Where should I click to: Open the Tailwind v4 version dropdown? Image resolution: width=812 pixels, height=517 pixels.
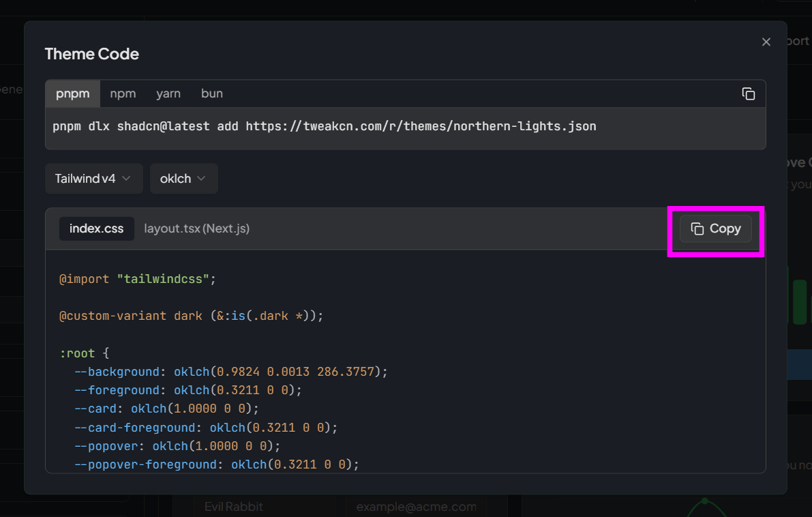pyautogui.click(x=93, y=179)
